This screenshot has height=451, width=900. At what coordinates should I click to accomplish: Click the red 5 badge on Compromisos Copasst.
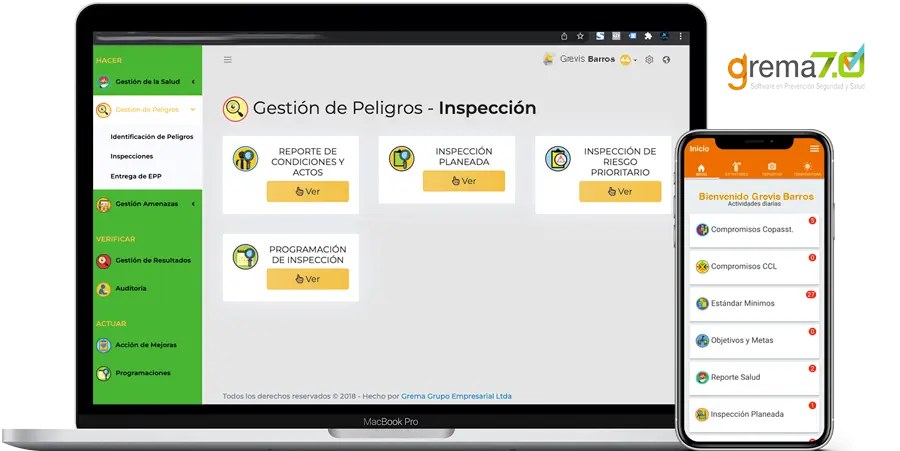click(812, 220)
